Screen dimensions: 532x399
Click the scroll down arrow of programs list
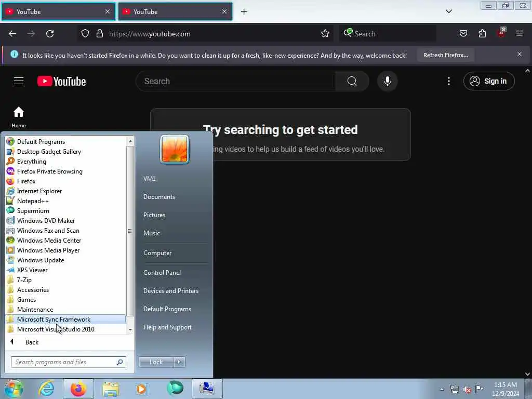(130, 329)
